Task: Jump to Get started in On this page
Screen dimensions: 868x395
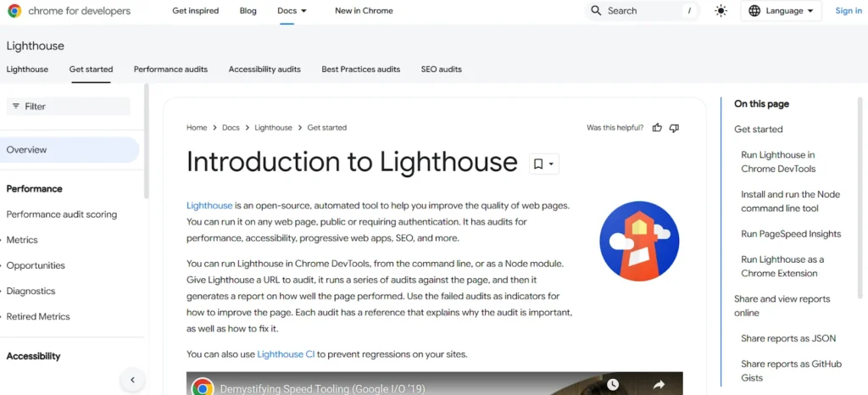Action: [x=759, y=130]
